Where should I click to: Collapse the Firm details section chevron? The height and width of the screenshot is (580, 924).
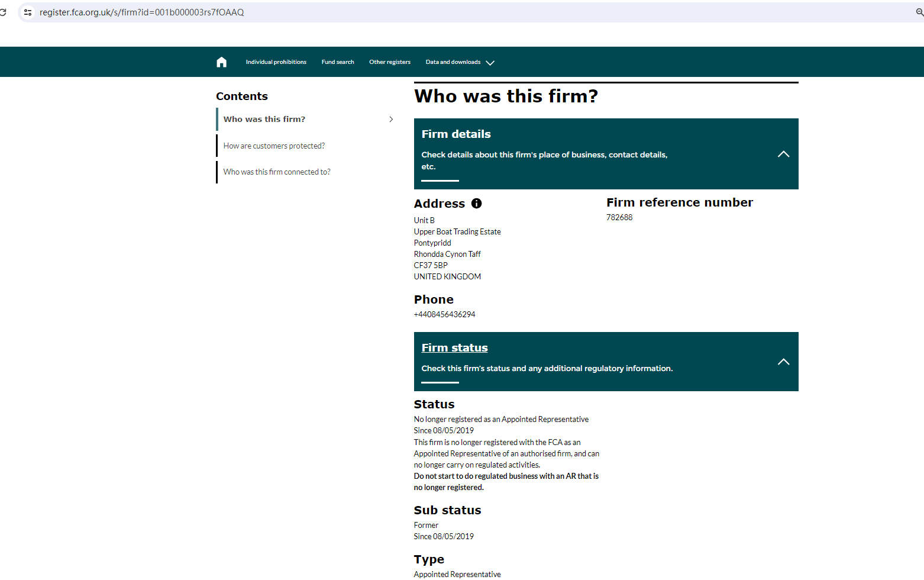click(x=783, y=154)
